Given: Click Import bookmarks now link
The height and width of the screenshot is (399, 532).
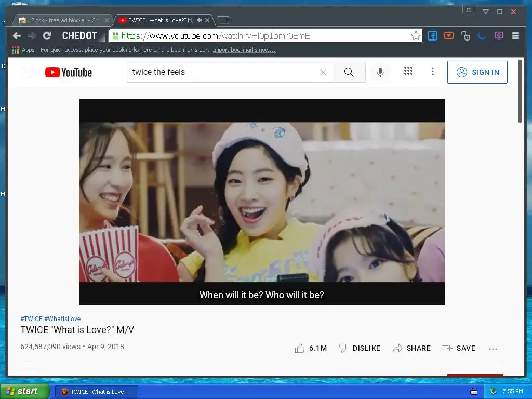Looking at the screenshot, I should point(244,50).
